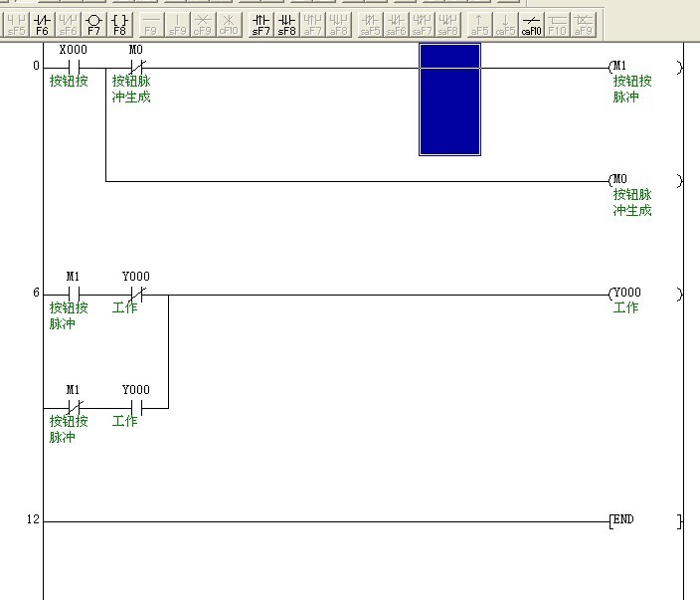Select the F8 application instruction tool

coord(119,24)
